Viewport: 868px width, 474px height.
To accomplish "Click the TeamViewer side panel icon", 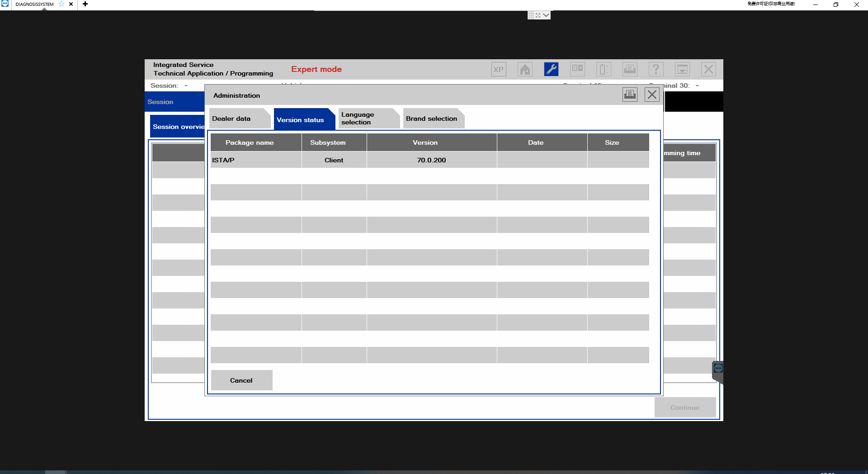I will coord(718,369).
